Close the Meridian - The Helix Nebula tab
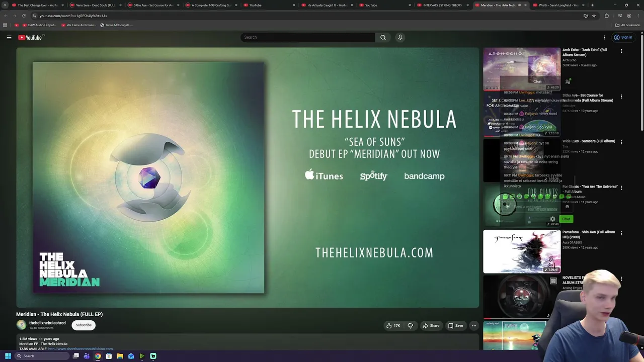This screenshot has width=644, height=362. 526,5
